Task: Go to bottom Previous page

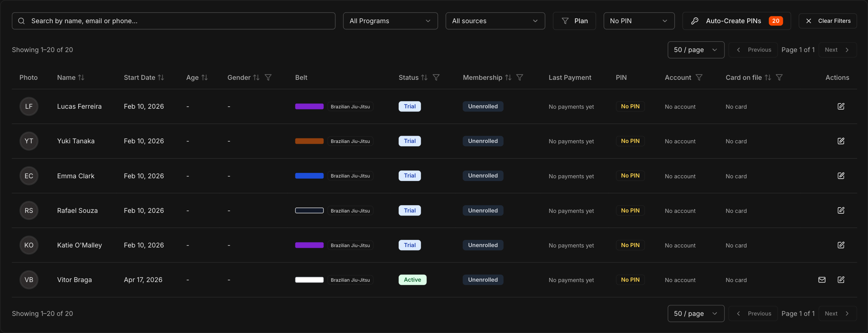Action: click(753, 314)
